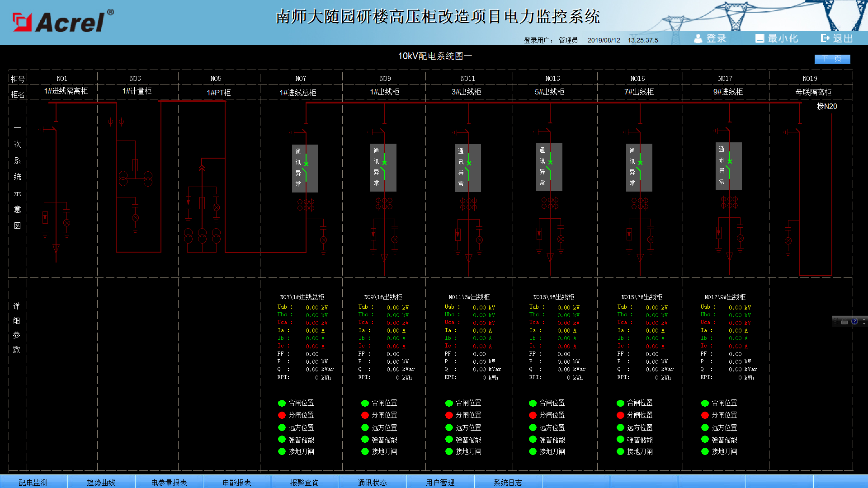Click the blue help question-mark icon
The width and height of the screenshot is (868, 488).
[854, 322]
